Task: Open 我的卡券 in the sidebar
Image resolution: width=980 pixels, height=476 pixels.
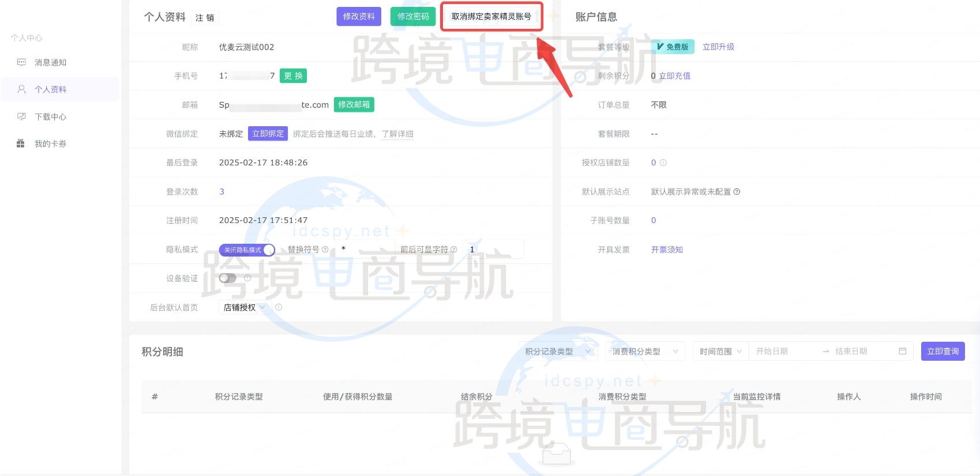Action: pyautogui.click(x=50, y=143)
